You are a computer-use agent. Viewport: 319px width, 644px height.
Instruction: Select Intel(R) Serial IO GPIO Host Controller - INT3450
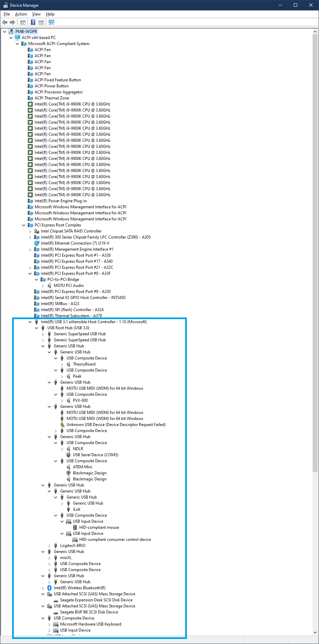tap(83, 298)
